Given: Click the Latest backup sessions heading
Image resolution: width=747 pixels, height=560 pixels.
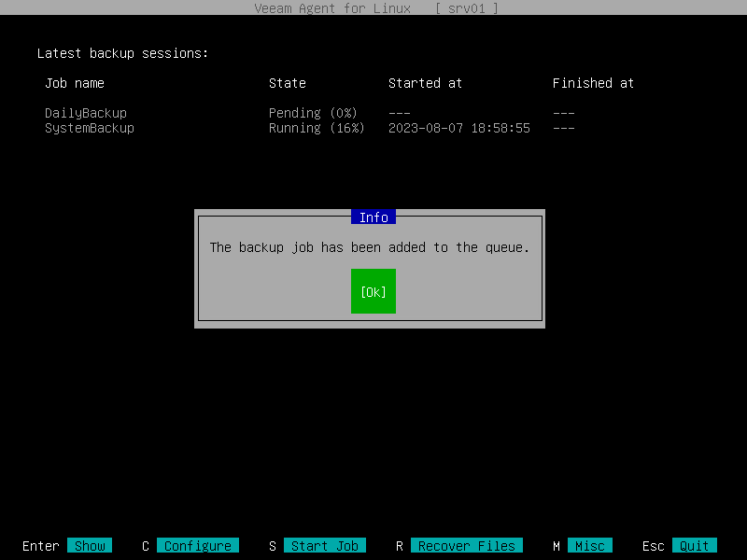Looking at the screenshot, I should 122,53.
